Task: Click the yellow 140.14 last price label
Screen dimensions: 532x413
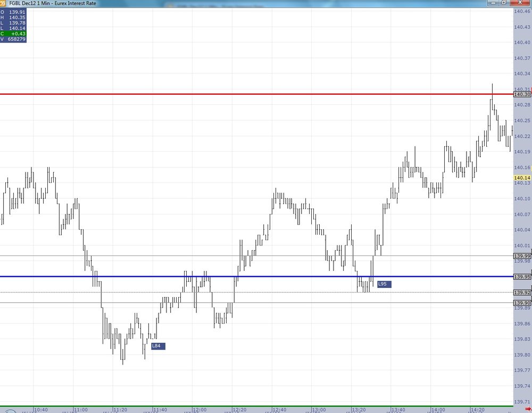Action: tap(522, 177)
